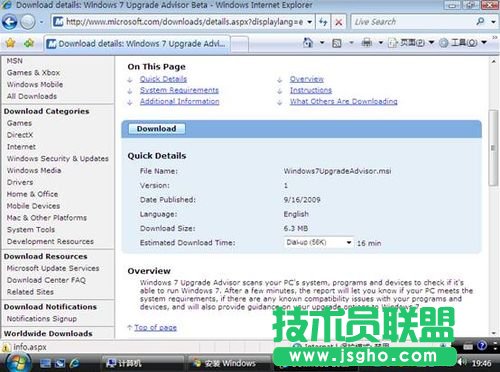Expand the address bar history dropdown
500x372 pixels.
(310, 22)
